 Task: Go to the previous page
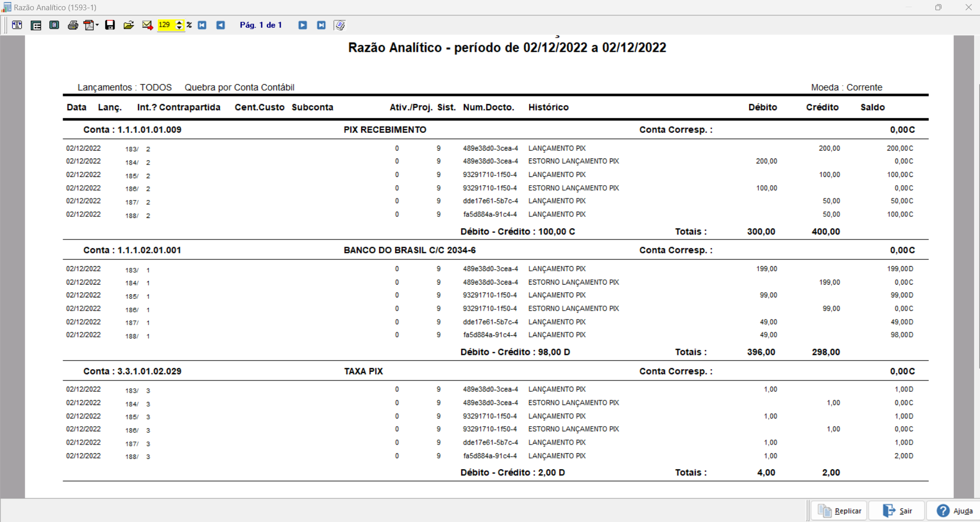pyautogui.click(x=221, y=25)
